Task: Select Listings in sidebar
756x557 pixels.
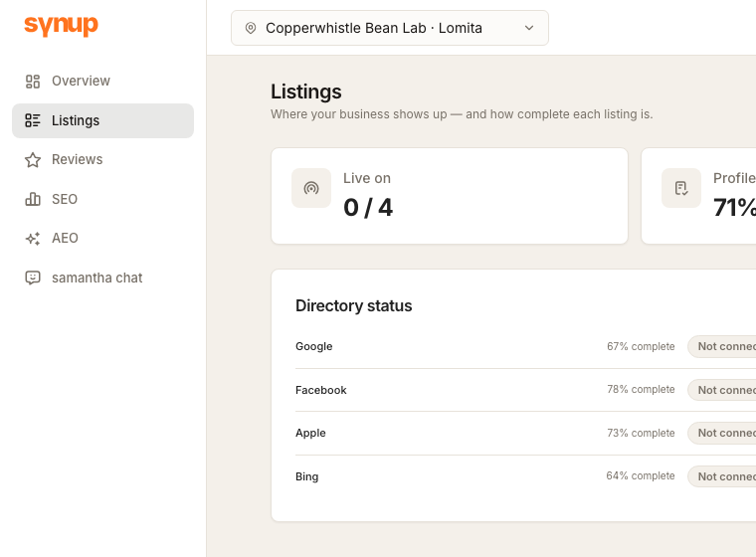Action: coord(102,120)
